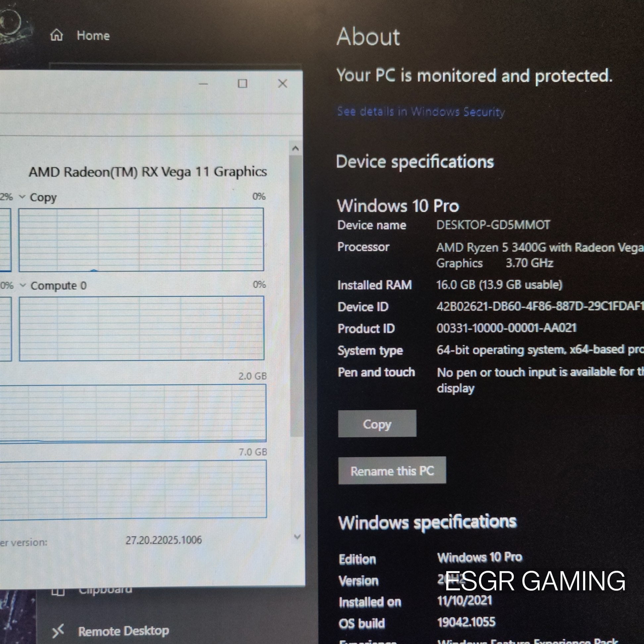Click Your PC is monitored and protected text
The width and height of the screenshot is (644, 644).
point(474,76)
